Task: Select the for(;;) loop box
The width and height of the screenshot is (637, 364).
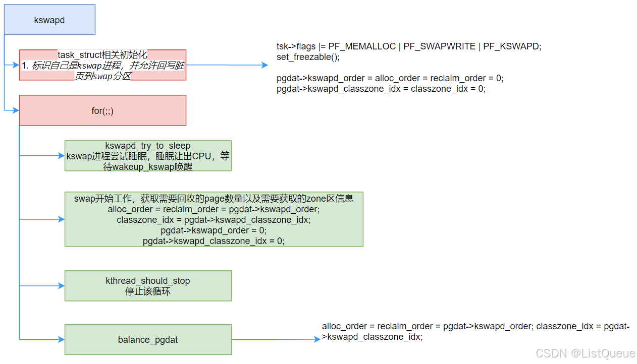Action: pyautogui.click(x=102, y=110)
